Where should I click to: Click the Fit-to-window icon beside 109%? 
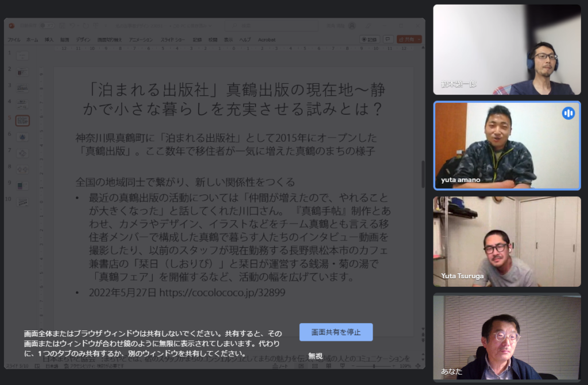click(417, 366)
